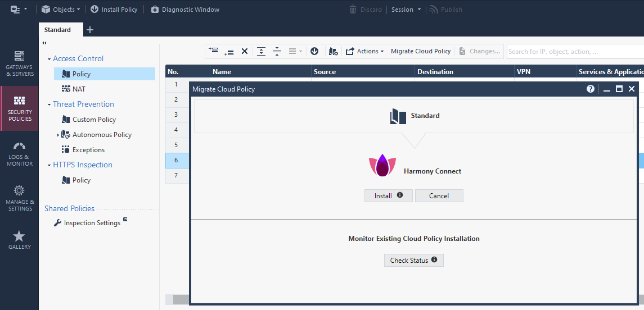Select rule row number 1
Viewport: 644px width, 310px height.
(x=177, y=84)
